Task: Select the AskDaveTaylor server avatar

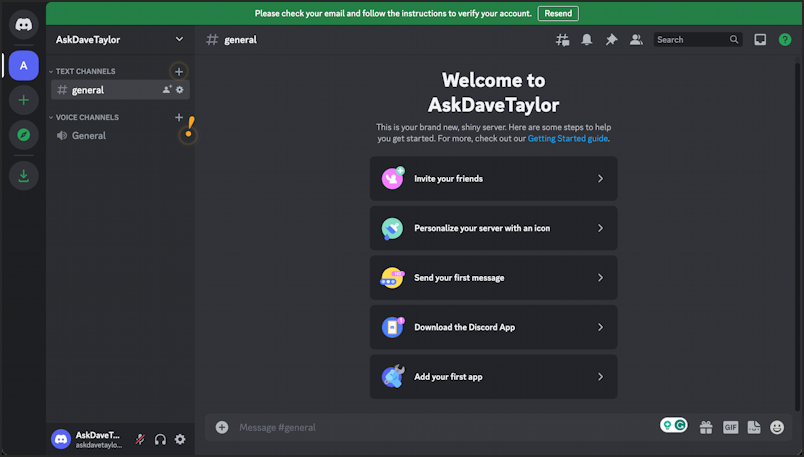Action: (24, 66)
